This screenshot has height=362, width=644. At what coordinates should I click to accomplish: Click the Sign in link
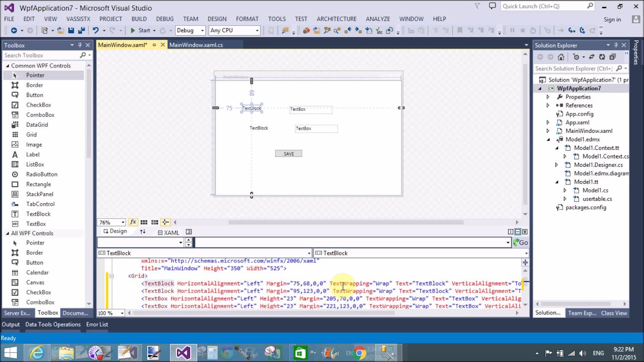(x=612, y=20)
